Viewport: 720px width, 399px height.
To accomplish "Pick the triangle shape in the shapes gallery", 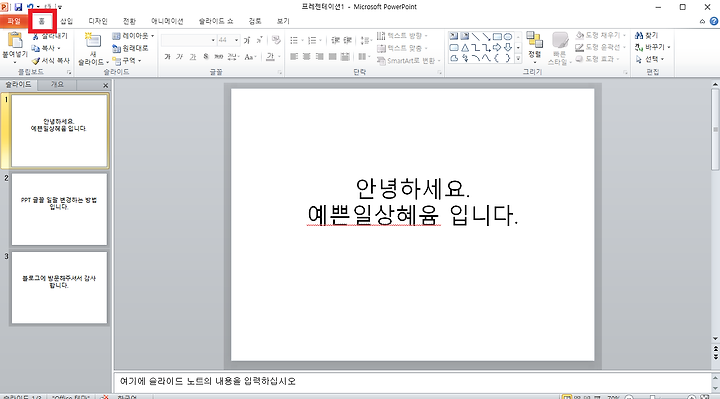I will [465, 47].
